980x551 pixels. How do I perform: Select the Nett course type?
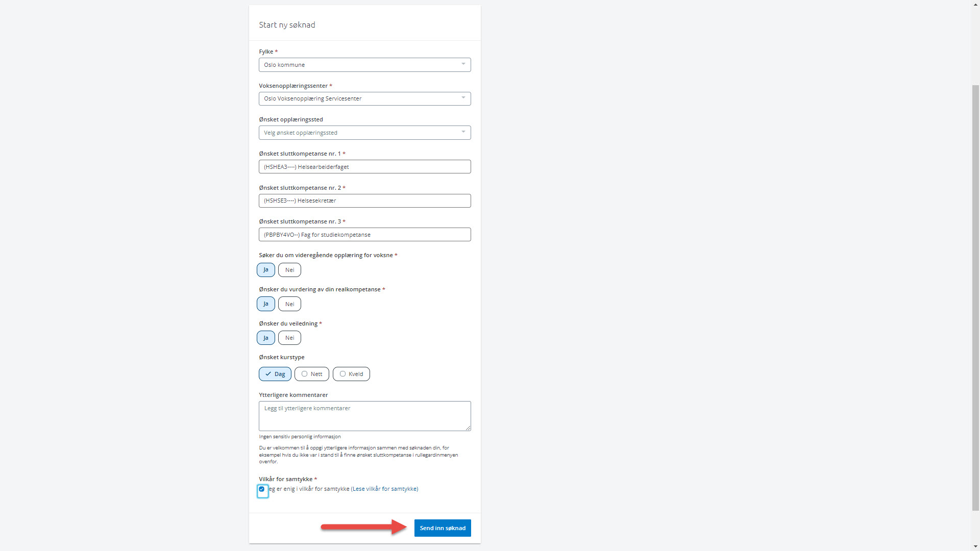312,374
